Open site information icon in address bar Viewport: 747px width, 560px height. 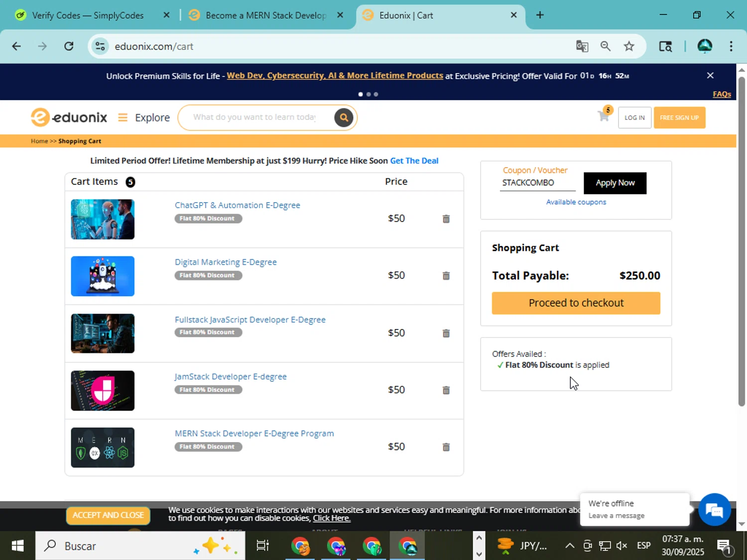tap(100, 46)
